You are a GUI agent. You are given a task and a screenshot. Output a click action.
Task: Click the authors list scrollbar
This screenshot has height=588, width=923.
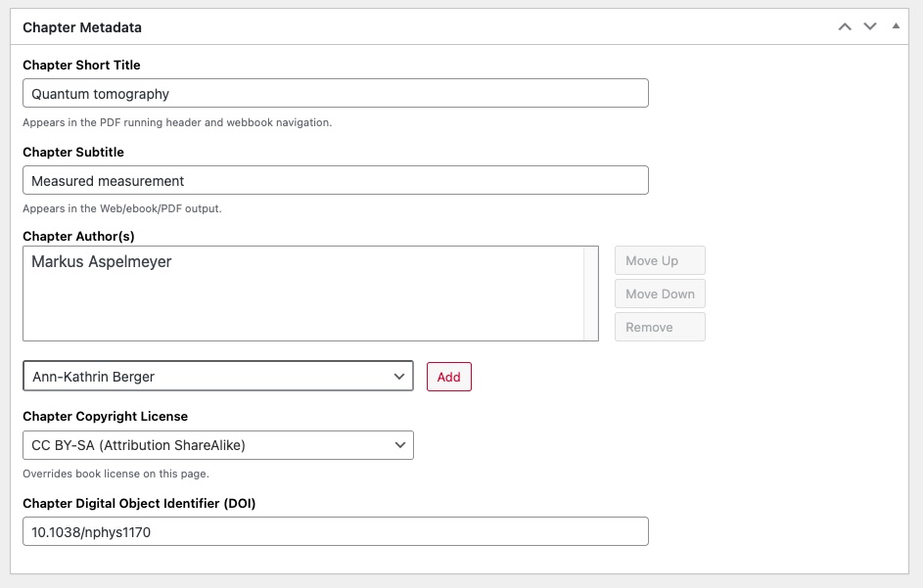(590, 294)
